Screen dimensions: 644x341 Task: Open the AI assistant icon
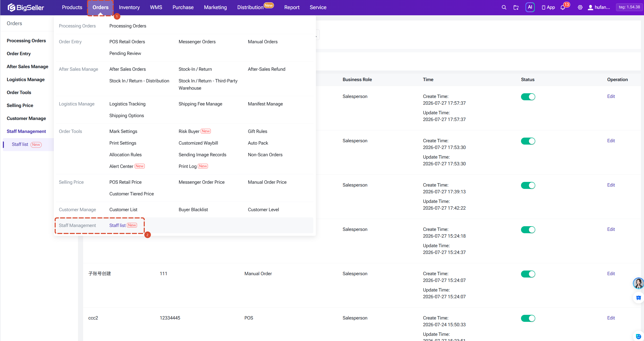tap(530, 7)
